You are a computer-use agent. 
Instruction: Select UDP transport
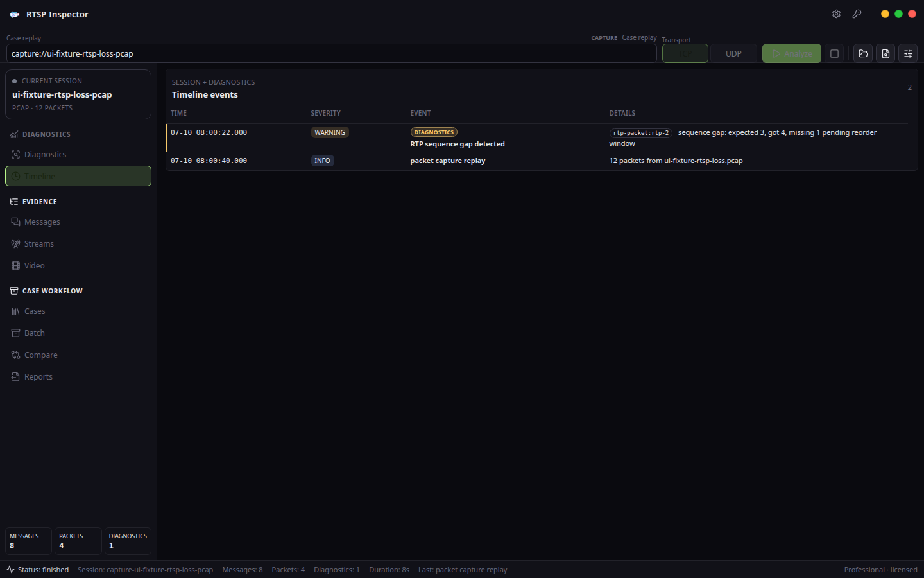pos(733,53)
